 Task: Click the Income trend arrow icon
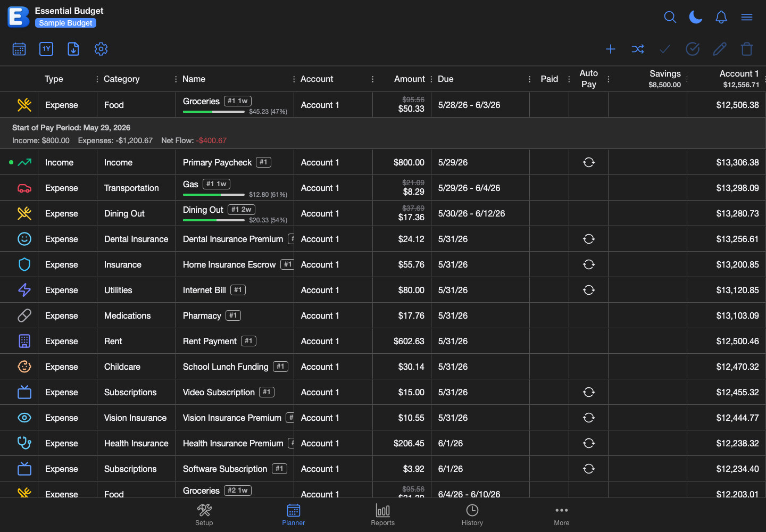tap(24, 162)
